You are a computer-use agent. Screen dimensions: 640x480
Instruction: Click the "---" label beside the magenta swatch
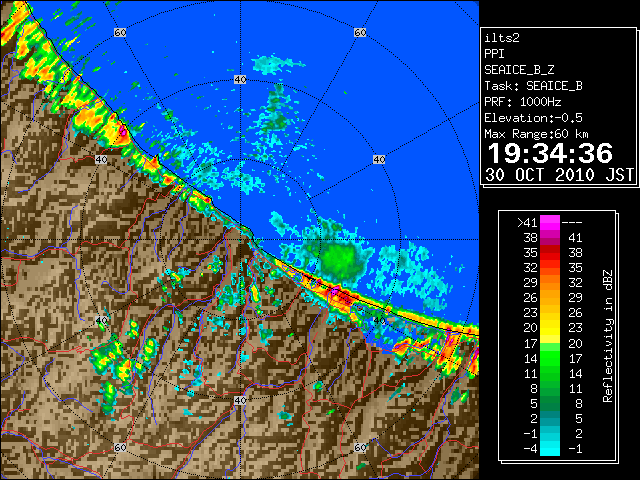tap(572, 223)
